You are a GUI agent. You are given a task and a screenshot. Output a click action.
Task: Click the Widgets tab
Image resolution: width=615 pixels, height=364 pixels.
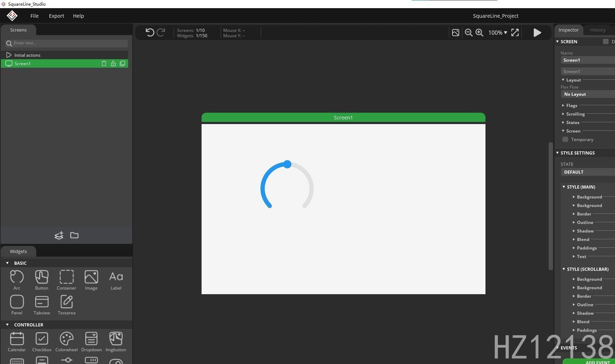(18, 251)
